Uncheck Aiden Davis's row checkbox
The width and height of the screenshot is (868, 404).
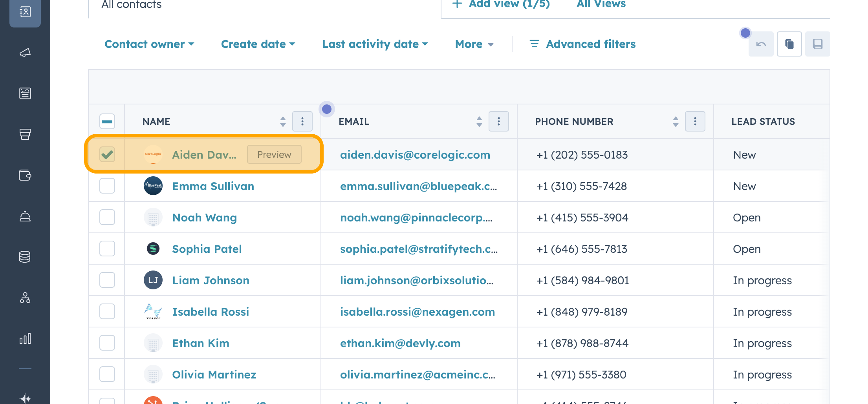pyautogui.click(x=107, y=154)
